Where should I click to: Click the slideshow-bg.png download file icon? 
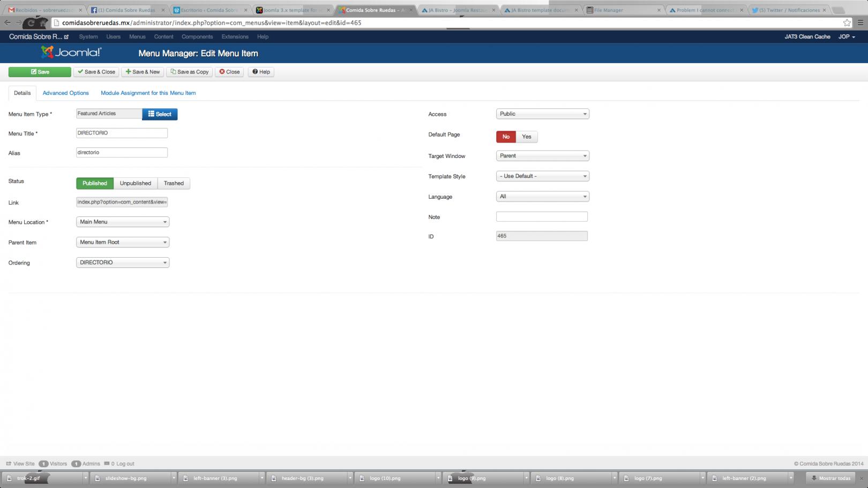[x=98, y=478]
